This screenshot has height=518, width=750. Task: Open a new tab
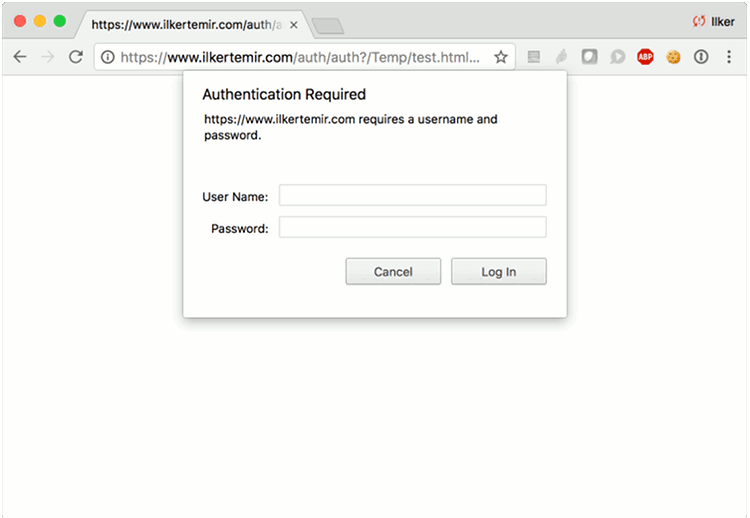(x=328, y=26)
